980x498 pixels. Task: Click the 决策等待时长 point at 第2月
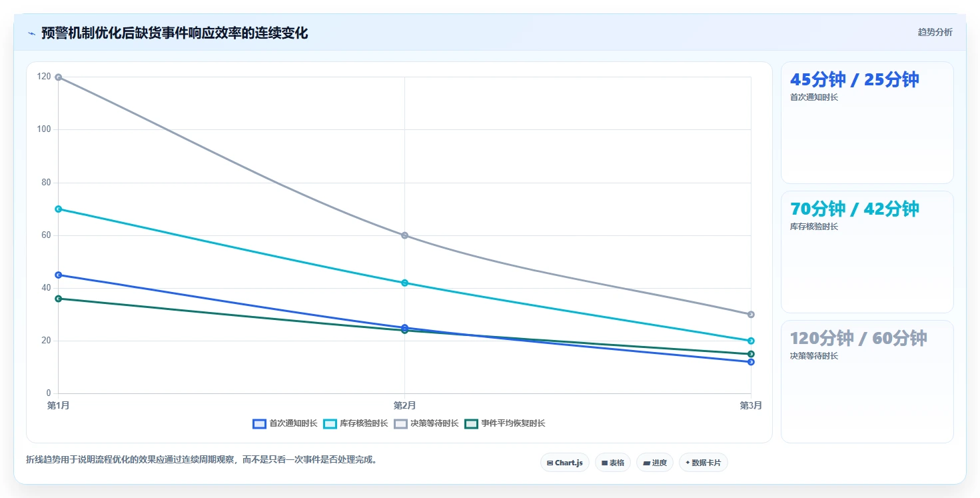[405, 235]
